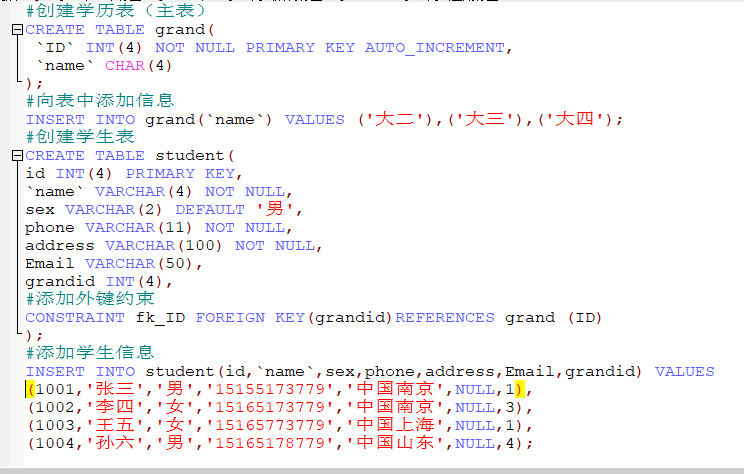Click the highlighted closing parenthesis in row 1001
744x474 pixels.
(x=520, y=390)
